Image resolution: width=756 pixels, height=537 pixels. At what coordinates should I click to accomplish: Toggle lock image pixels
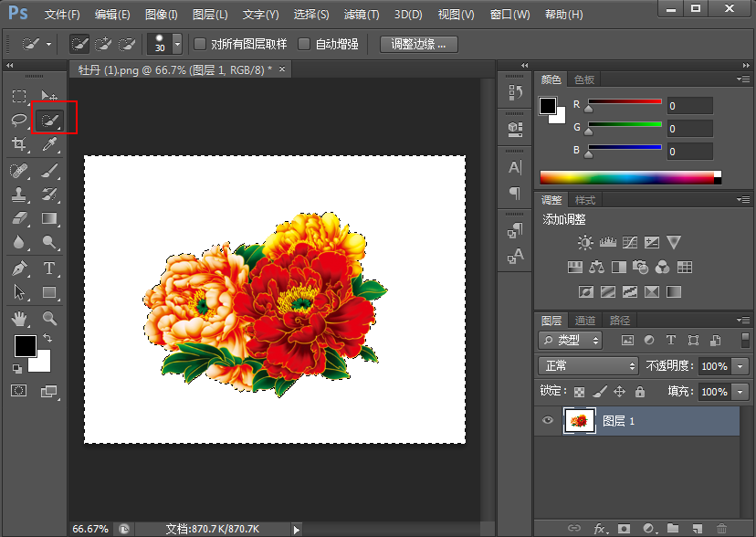[599, 392]
